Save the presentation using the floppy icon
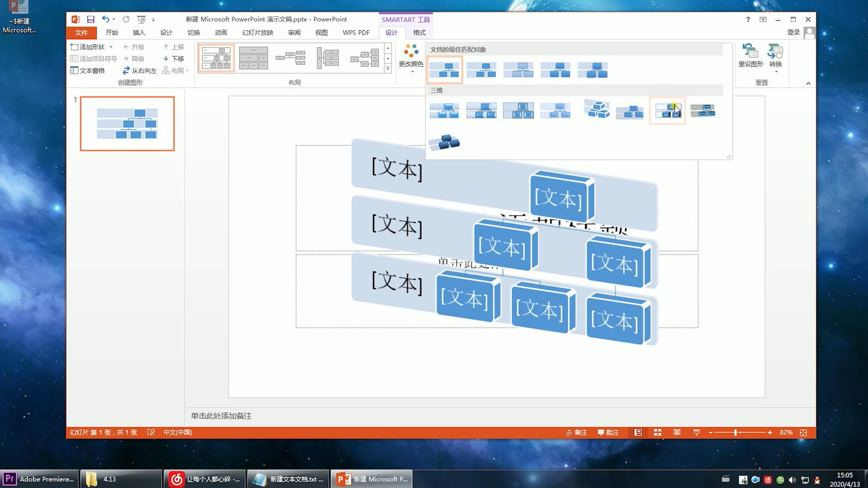The height and width of the screenshot is (488, 868). (90, 19)
